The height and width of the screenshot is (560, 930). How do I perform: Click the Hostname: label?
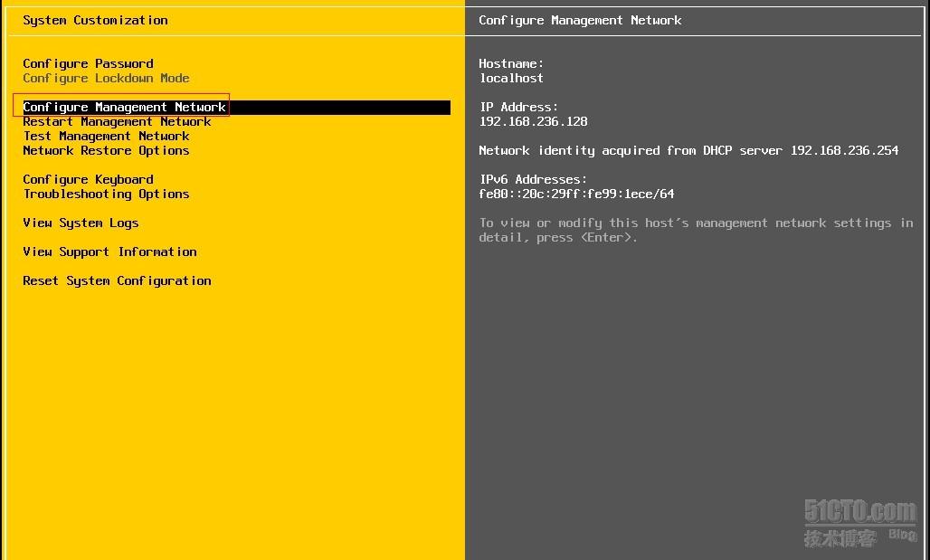point(511,63)
